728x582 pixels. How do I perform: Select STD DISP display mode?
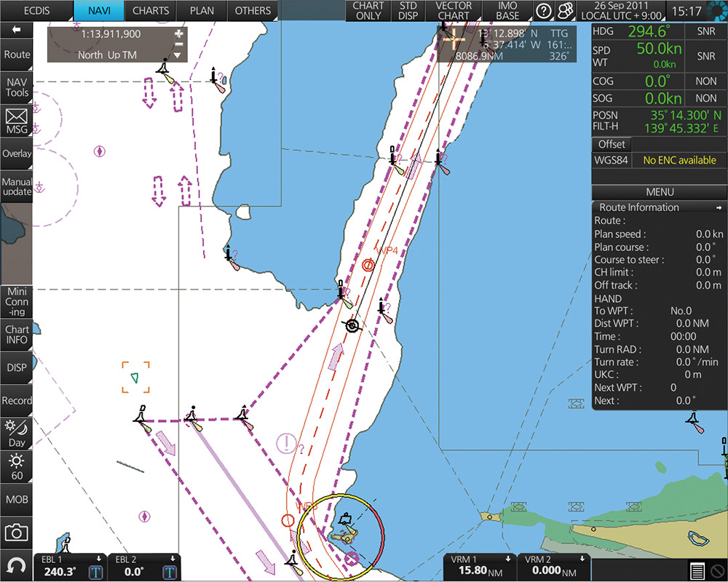408,11
